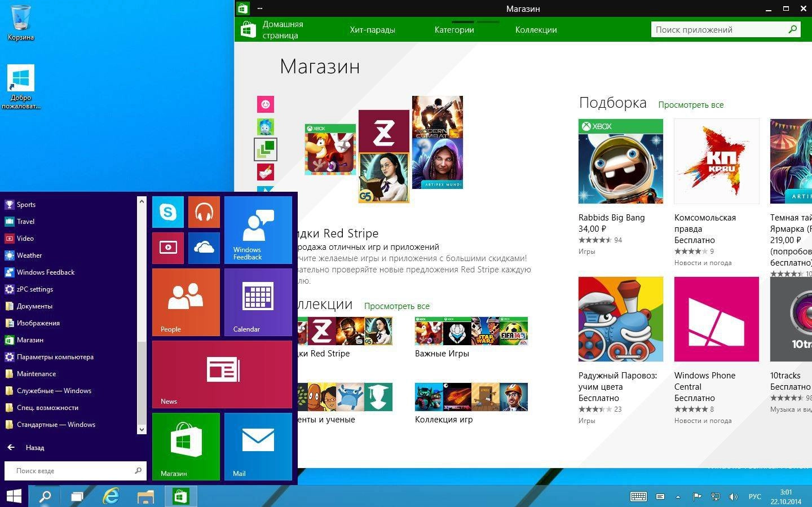Screen dimensions: 812x507
Task: Open Windows Phone Central app card
Action: point(716,351)
